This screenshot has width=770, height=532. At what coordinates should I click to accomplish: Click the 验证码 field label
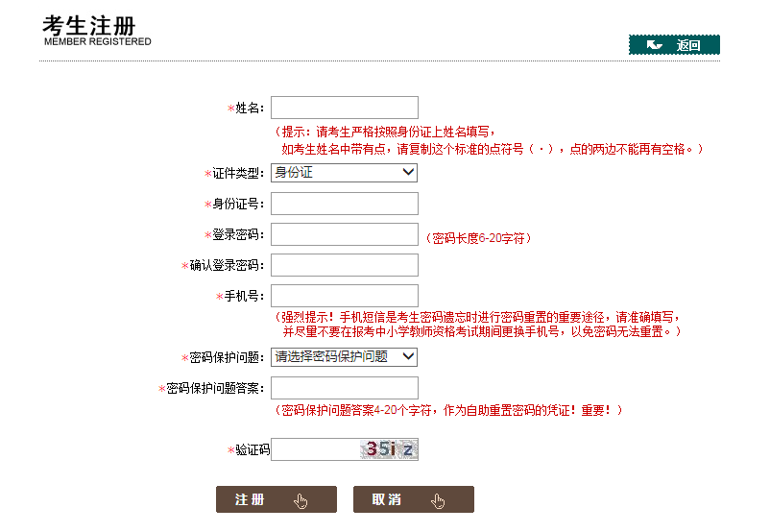[x=252, y=449]
